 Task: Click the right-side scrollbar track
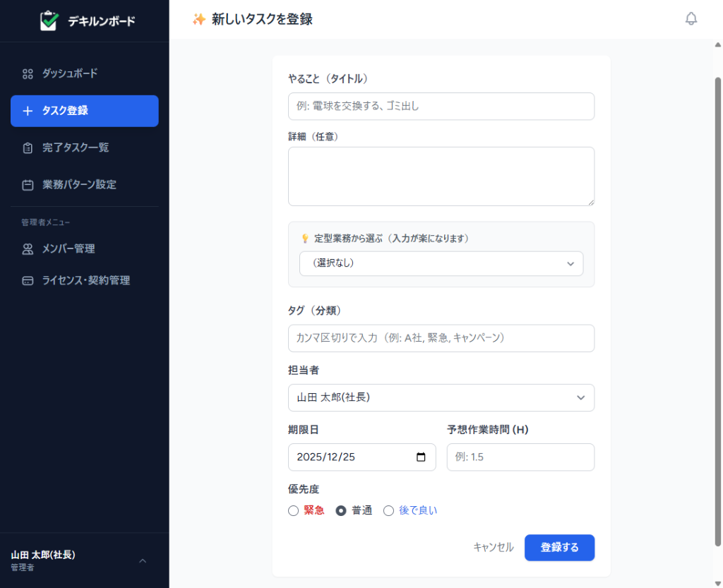point(716,282)
